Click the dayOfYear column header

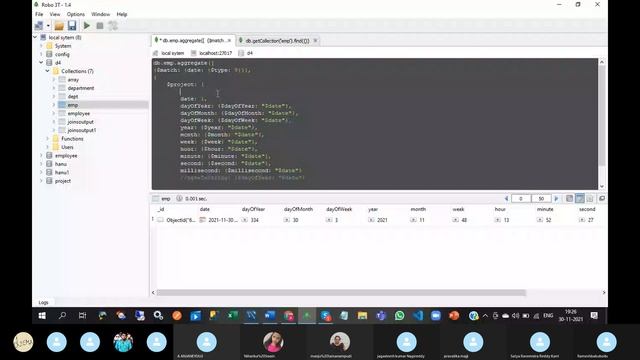253,209
